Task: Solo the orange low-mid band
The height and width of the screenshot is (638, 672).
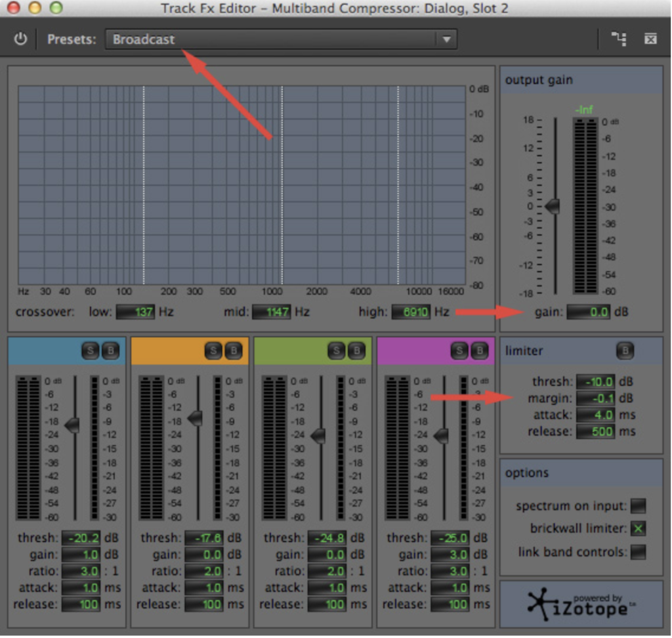Action: click(x=213, y=351)
